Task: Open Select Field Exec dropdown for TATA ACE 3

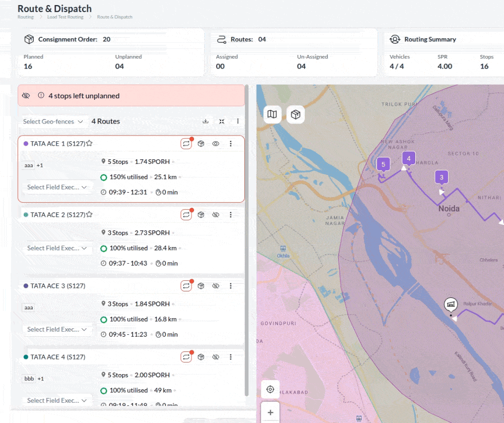Action: [x=57, y=329]
